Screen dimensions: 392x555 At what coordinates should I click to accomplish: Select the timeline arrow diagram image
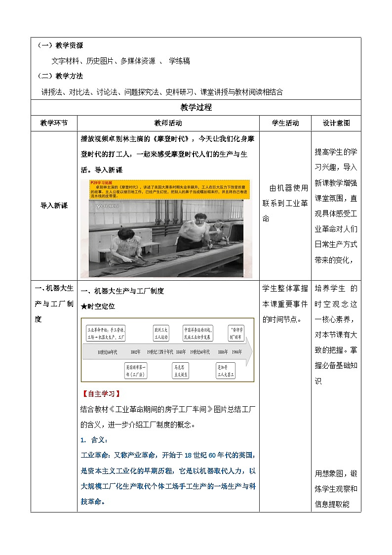click(167, 350)
